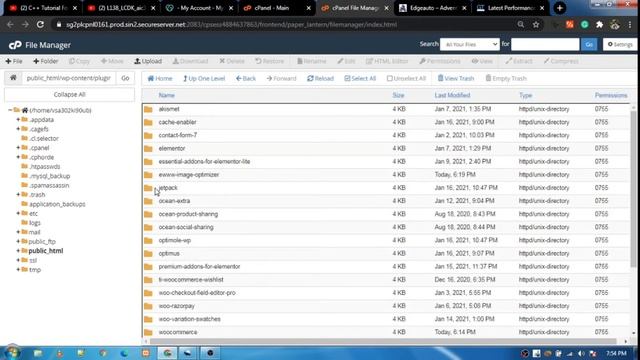Viewport: 640px width, 360px height.
Task: Open a new browser tab
Action: 560,8
